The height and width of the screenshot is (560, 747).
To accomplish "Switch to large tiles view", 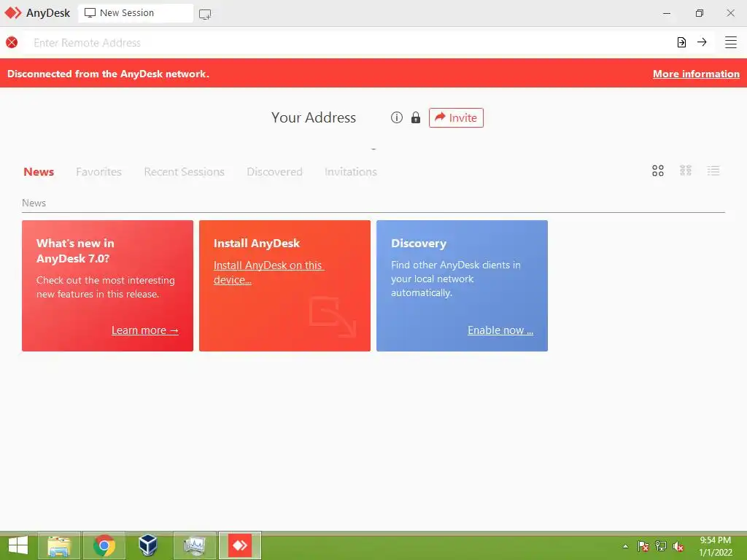I will 658,171.
